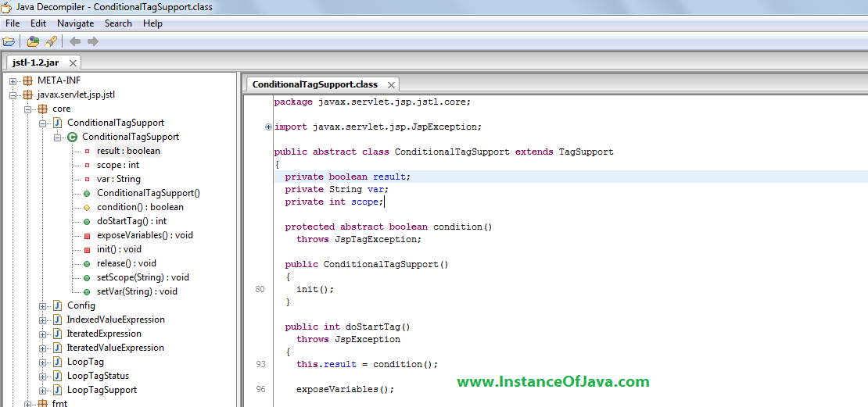Go forward with the right arrow icon
The image size is (868, 407).
click(x=93, y=41)
